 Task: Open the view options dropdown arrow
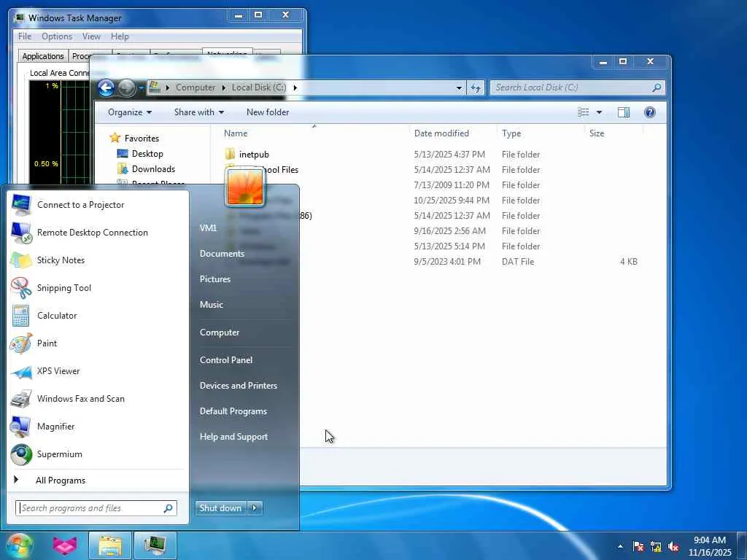click(x=599, y=112)
